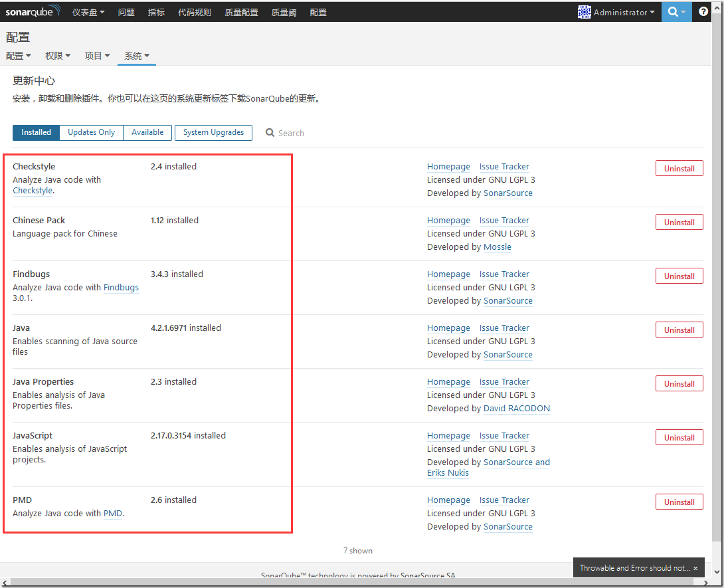This screenshot has width=724, height=588.
Task: Open Chinese Pack Issue Tracker link
Action: point(504,221)
